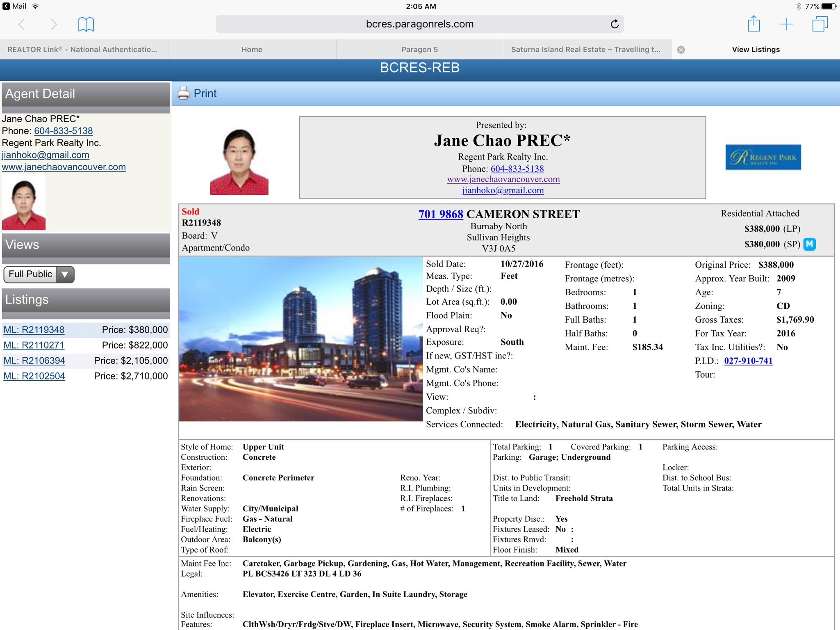Viewport: 840px width, 630px height.
Task: Open listing ML: R2102504
Action: [34, 376]
